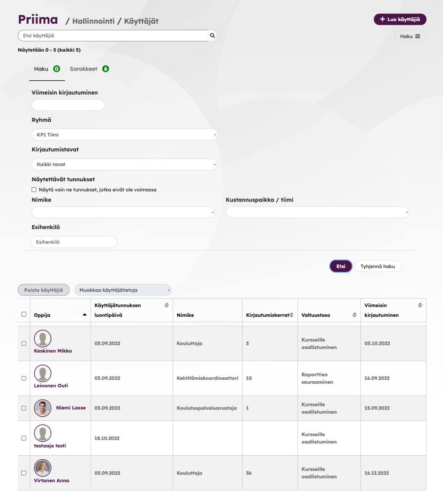Sort by Oppija column arrow
Viewport: 443px width, 504px height.
(x=85, y=315)
